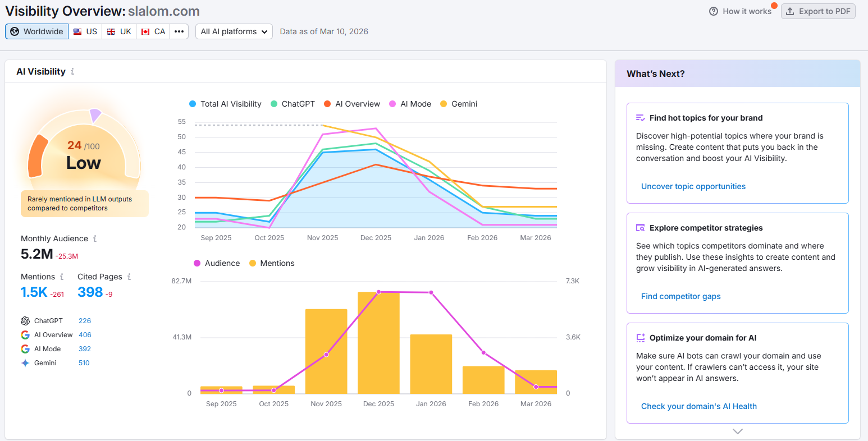Click the Mentions info icon
Viewport: 868px width, 441px height.
(x=62, y=277)
